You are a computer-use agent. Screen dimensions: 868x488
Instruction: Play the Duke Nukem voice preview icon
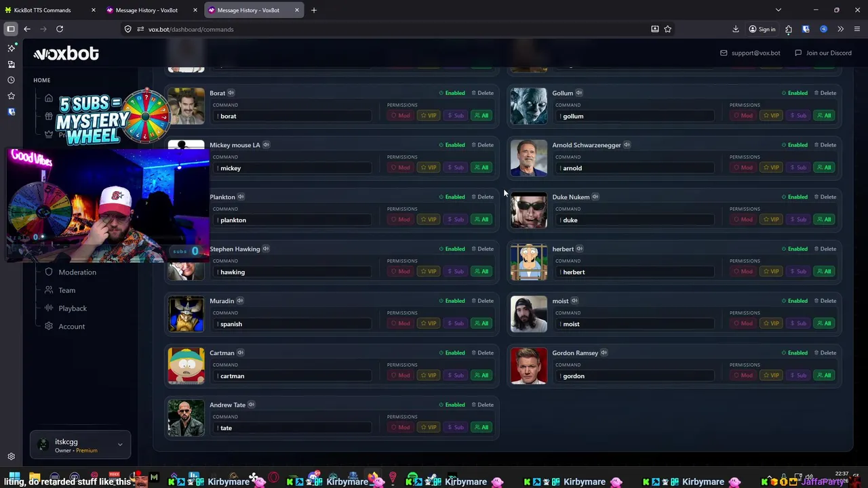tap(595, 197)
